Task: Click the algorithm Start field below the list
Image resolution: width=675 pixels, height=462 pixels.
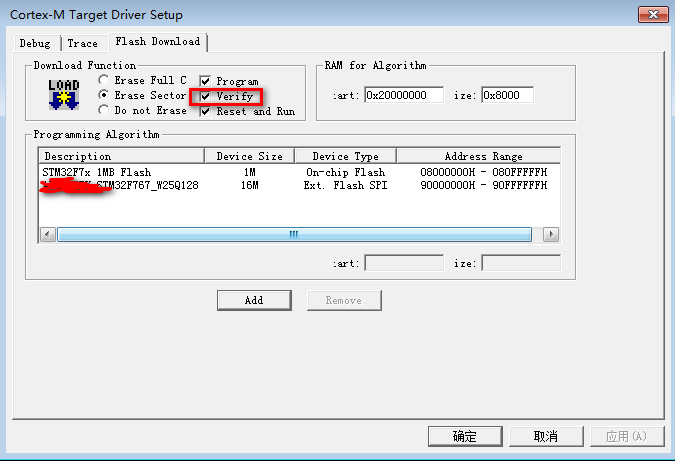Action: 404,263
